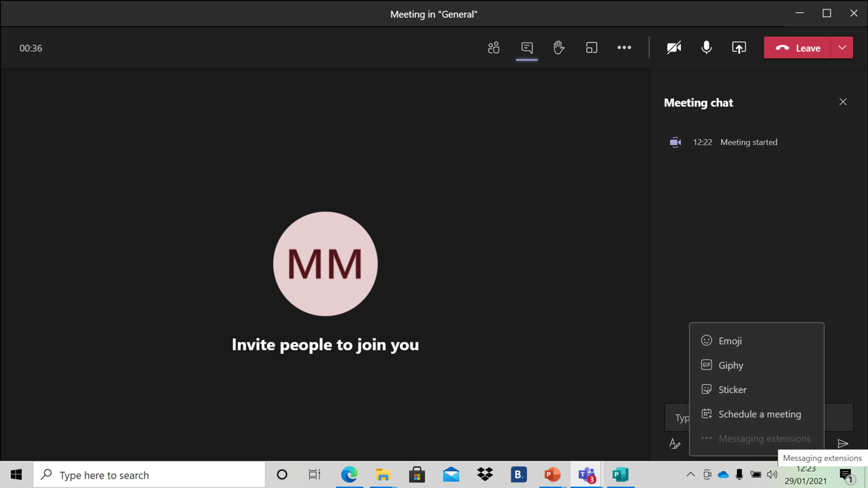The width and height of the screenshot is (868, 488).
Task: Open File Explorer from taskbar
Action: coord(383,474)
